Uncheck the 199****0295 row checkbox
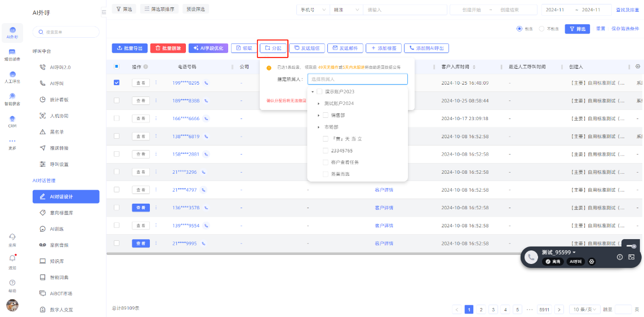This screenshot has width=644, height=317. click(x=117, y=82)
